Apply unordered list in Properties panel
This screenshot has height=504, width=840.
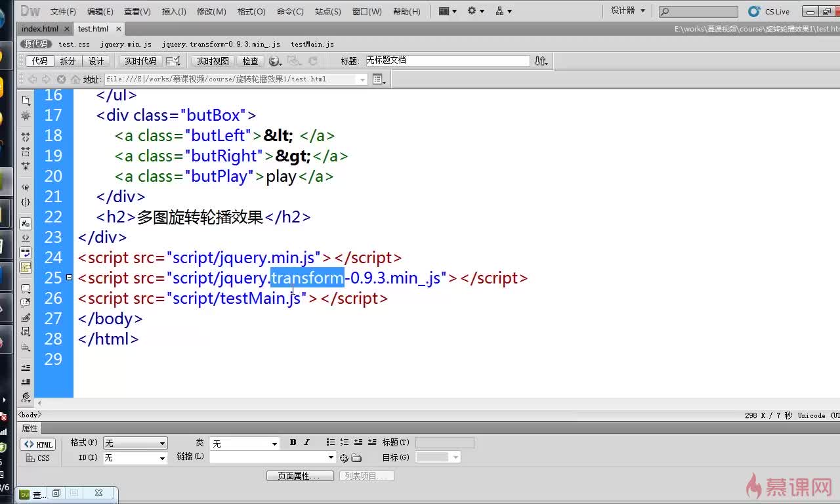click(x=331, y=442)
